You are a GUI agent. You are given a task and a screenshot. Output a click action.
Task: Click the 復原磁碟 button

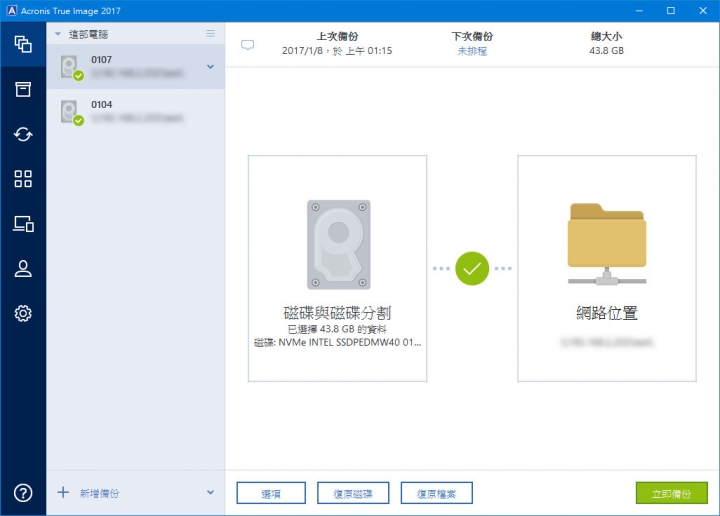click(x=353, y=493)
